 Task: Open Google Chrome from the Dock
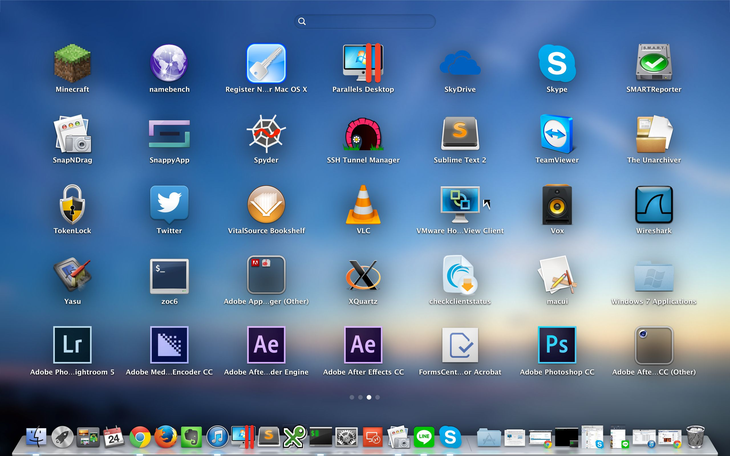click(x=140, y=437)
